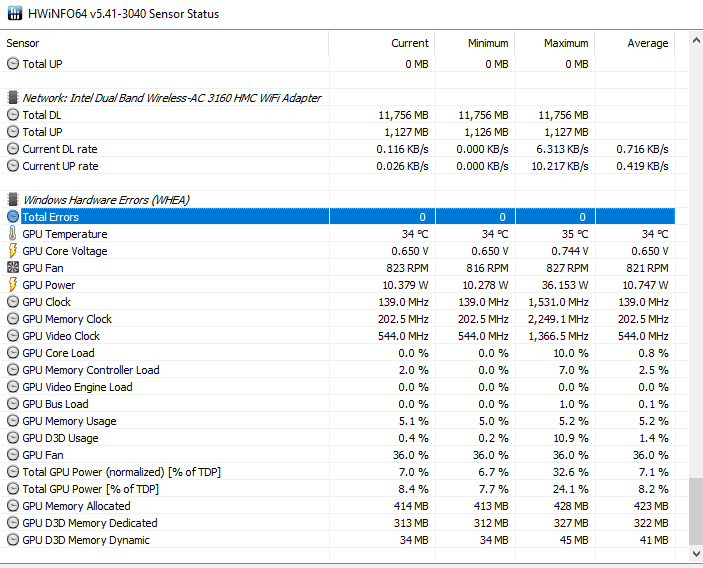The height and width of the screenshot is (568, 703).
Task: Click the scrollbar up arrow
Action: click(x=695, y=41)
